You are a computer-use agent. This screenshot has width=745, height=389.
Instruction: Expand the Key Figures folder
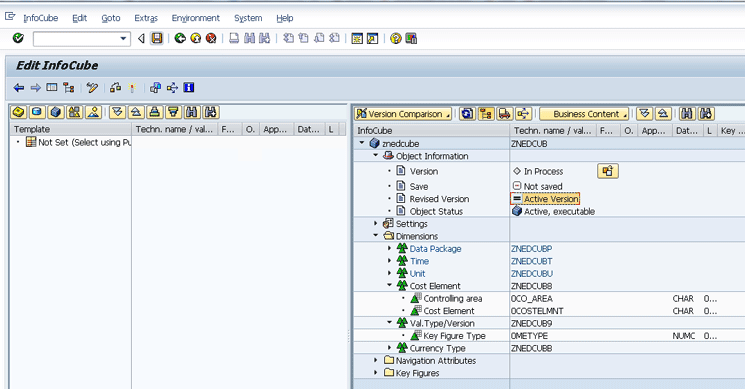[x=375, y=373]
